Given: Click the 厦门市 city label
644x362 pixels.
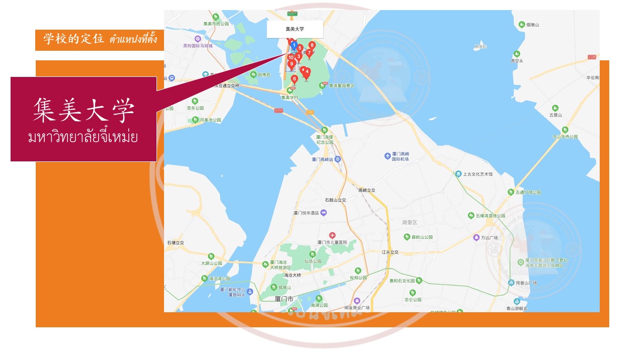Looking at the screenshot, I should click(284, 299).
